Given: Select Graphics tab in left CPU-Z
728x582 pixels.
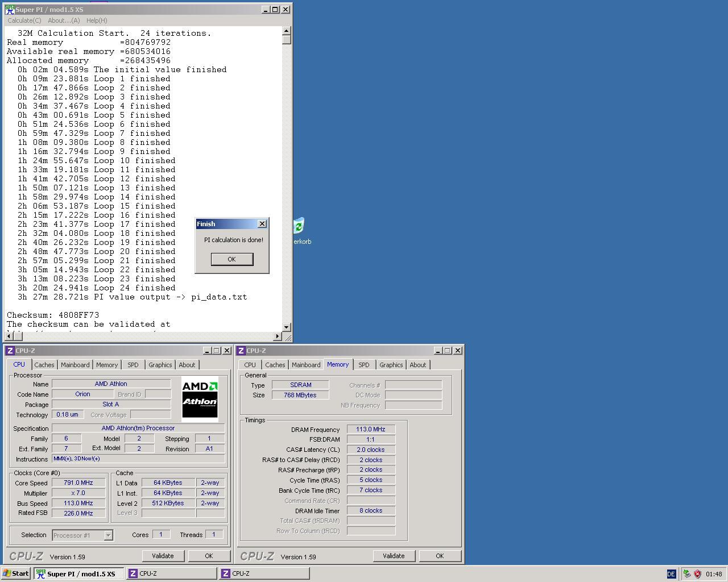Looking at the screenshot, I should point(160,365).
